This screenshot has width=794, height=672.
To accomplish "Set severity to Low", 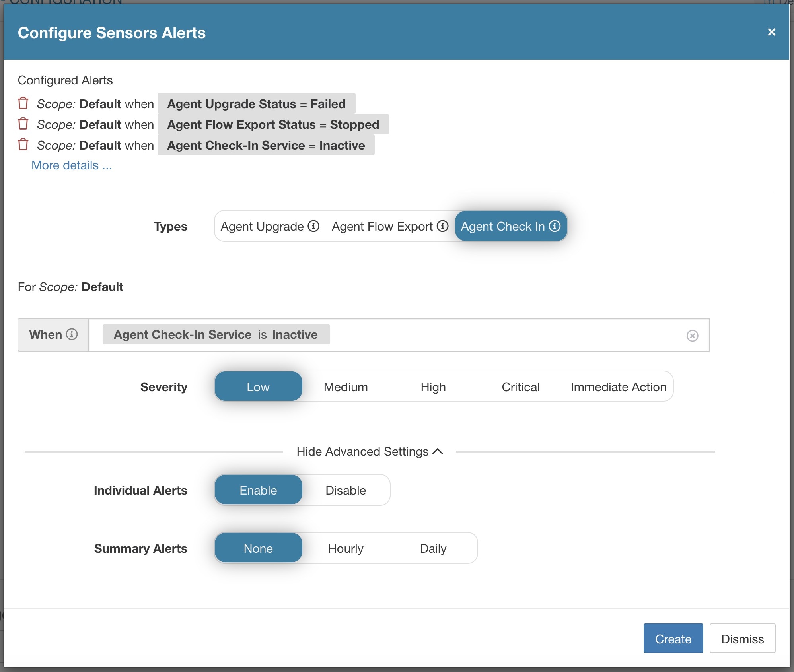I will point(258,386).
